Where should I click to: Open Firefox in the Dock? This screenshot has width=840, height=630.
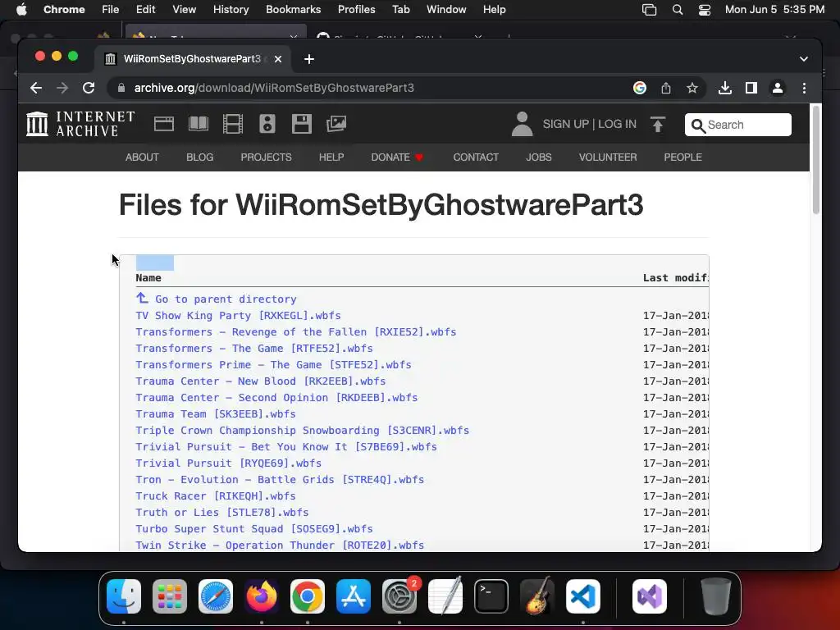pyautogui.click(x=262, y=596)
